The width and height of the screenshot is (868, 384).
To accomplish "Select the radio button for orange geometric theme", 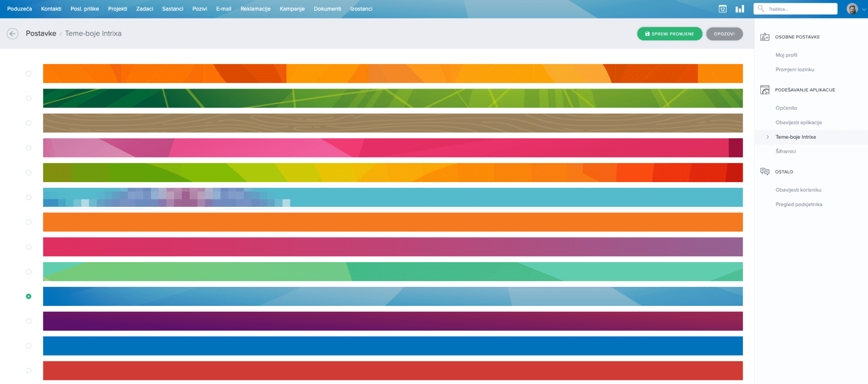I will 28,74.
